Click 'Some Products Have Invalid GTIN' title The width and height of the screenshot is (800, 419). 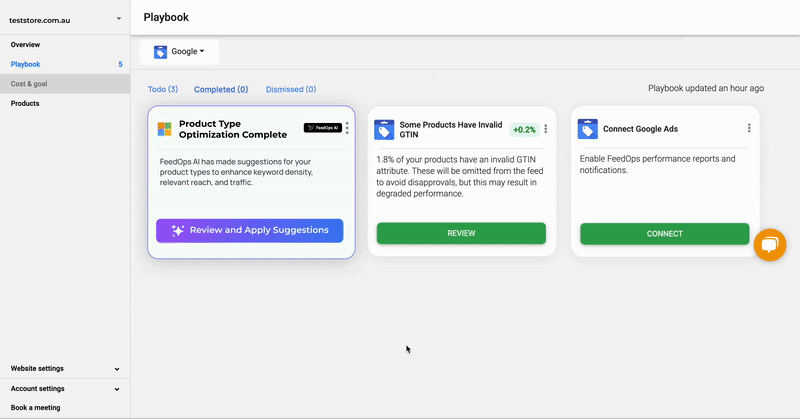451,130
